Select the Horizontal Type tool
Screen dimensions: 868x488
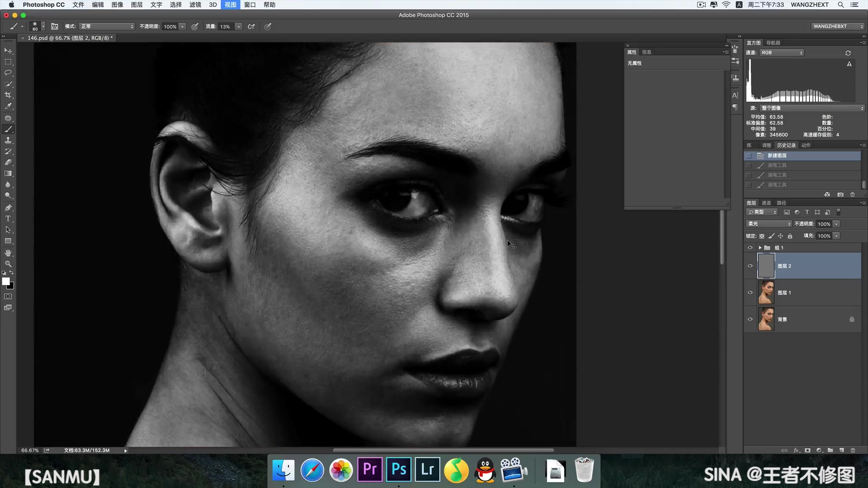[x=8, y=219]
